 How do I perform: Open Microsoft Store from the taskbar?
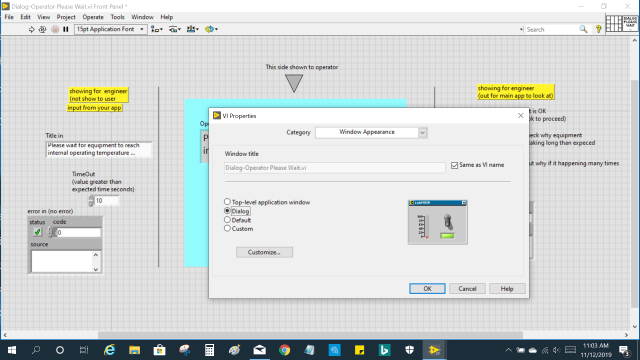[159, 350]
